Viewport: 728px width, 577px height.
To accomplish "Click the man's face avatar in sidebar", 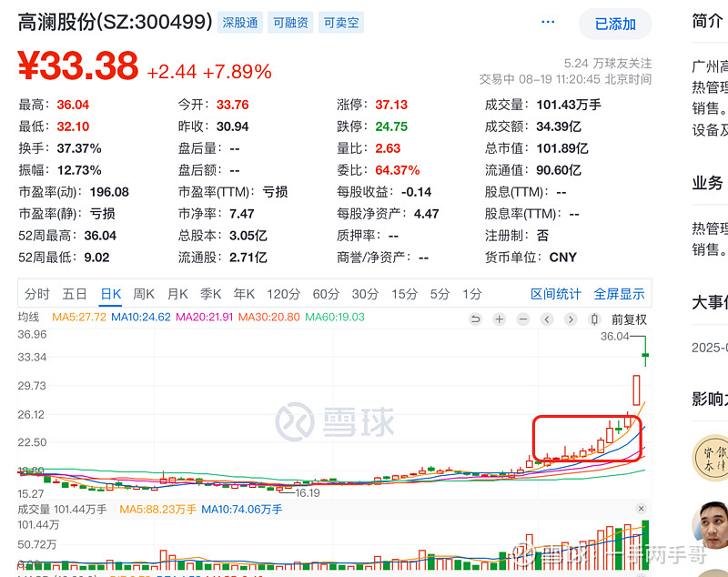I will click(711, 524).
